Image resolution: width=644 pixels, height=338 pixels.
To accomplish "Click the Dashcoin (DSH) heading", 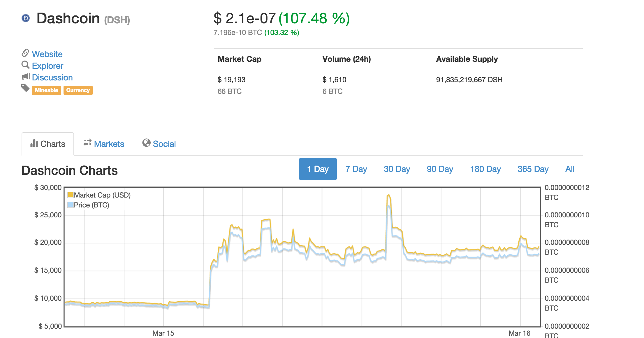I will pyautogui.click(x=83, y=19).
